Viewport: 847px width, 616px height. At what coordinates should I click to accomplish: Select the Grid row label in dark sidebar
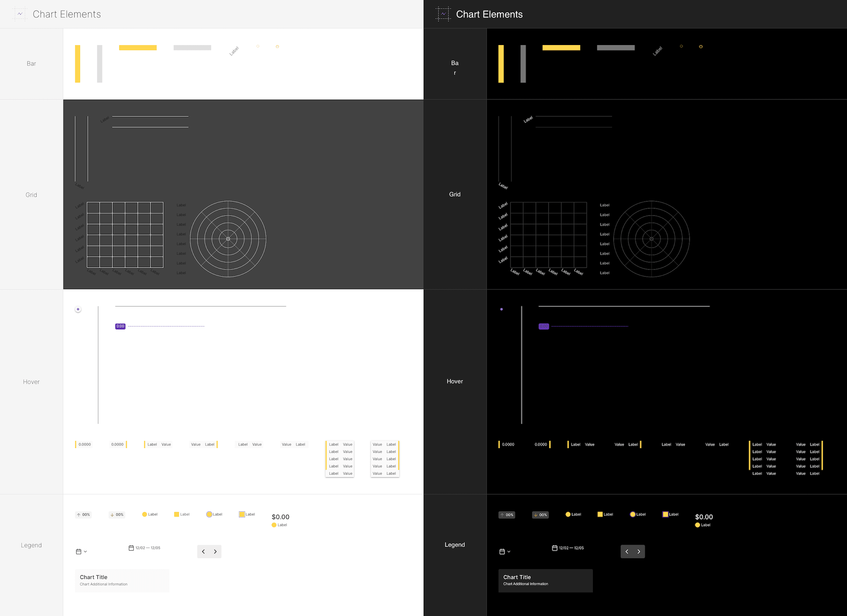click(x=455, y=194)
